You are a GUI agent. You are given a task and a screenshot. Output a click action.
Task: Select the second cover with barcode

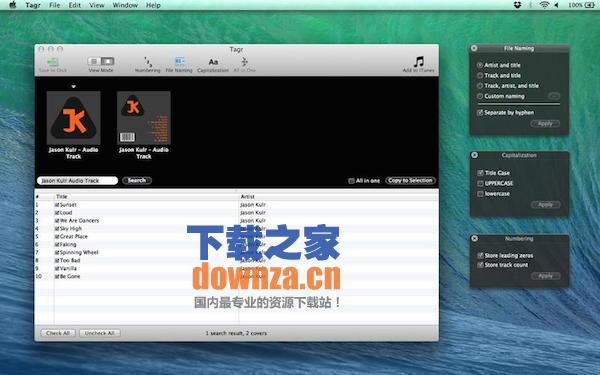point(144,118)
